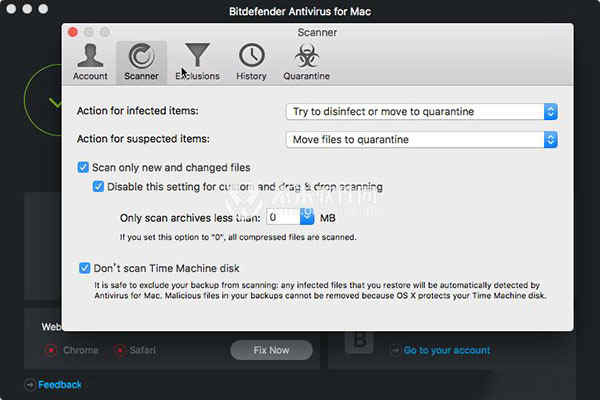Image resolution: width=600 pixels, height=400 pixels.
Task: Click the Fix Now button
Action: tap(271, 350)
